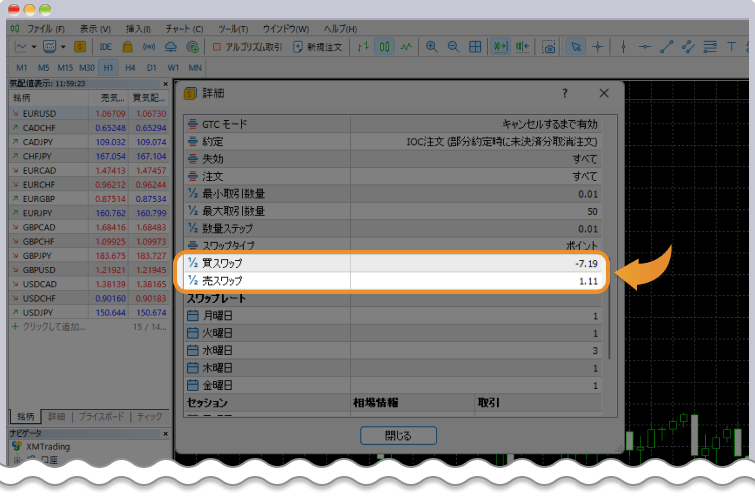The image size is (755, 496).
Task: Open the Market shopping bag icon
Action: click(x=127, y=47)
